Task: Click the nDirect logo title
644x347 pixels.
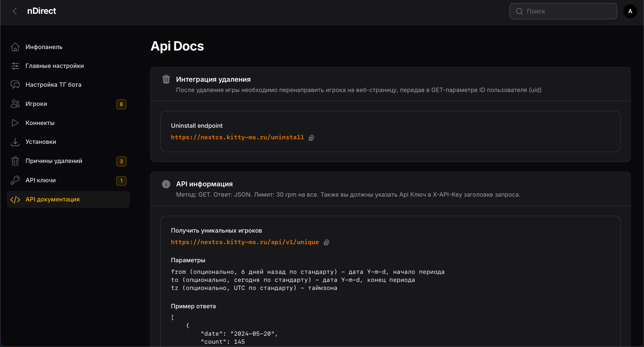Action: pyautogui.click(x=42, y=11)
